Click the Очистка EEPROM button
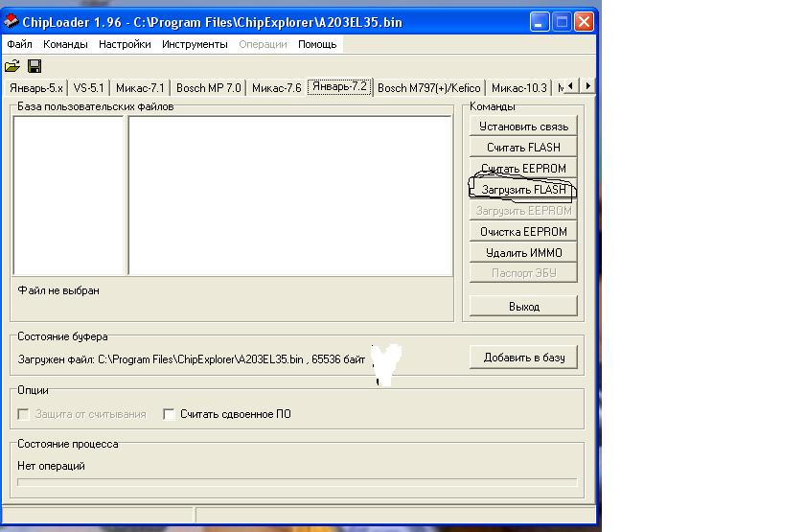This screenshot has height=532, width=805. (x=523, y=232)
